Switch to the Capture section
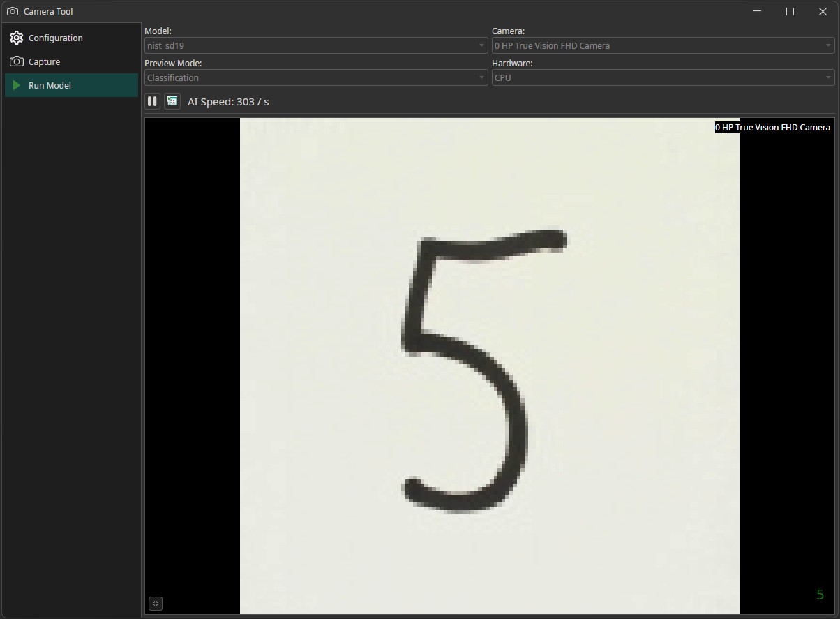This screenshot has height=619, width=840. [x=71, y=61]
